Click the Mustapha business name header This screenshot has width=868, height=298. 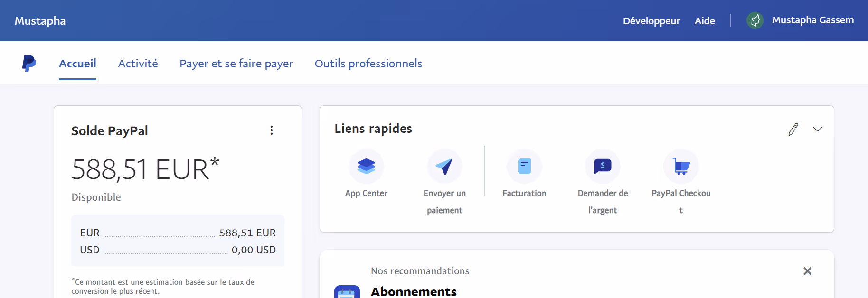(x=40, y=21)
